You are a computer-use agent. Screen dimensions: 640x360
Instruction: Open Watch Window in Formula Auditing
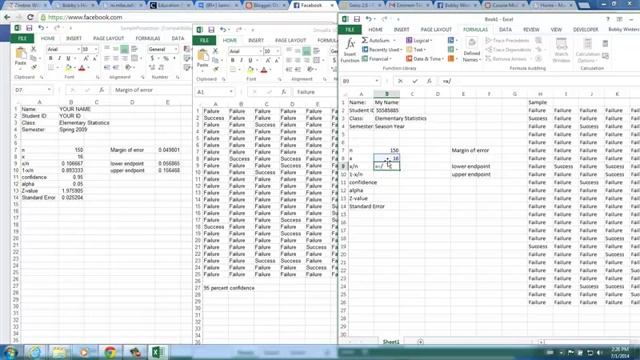point(561,50)
